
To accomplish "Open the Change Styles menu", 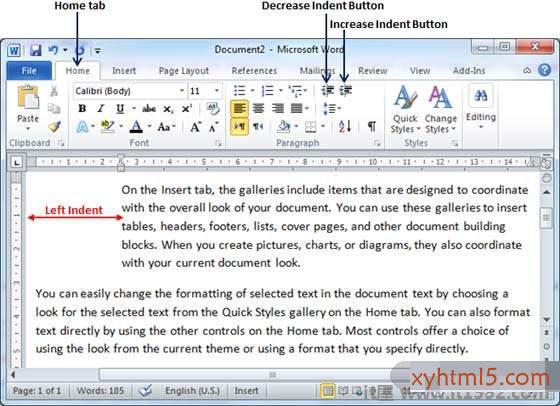I will point(440,109).
